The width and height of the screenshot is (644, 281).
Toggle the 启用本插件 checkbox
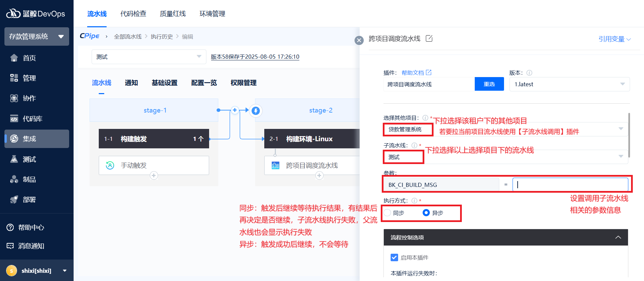394,257
